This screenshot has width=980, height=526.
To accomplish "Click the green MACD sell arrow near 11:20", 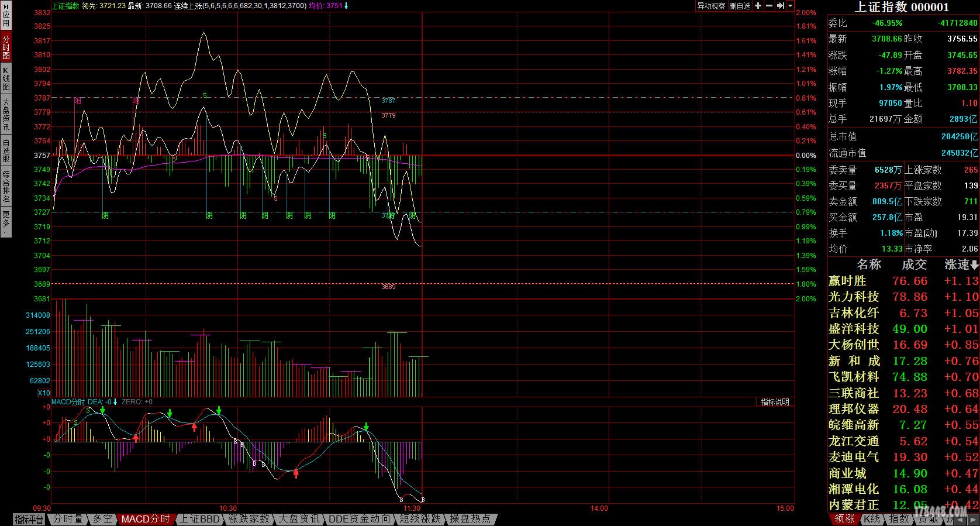I will (x=366, y=427).
